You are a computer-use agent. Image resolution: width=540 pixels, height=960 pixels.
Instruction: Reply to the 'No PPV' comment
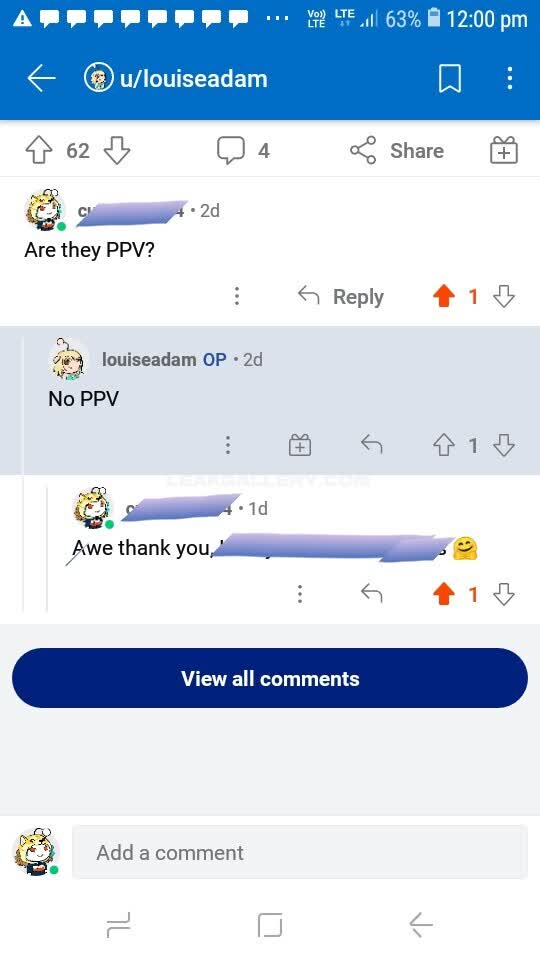(x=371, y=444)
